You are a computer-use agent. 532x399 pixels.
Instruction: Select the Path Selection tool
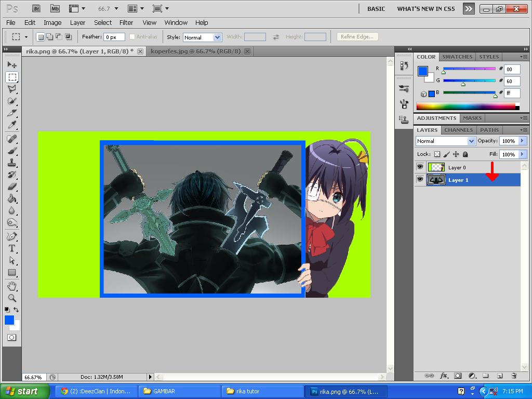click(x=12, y=260)
